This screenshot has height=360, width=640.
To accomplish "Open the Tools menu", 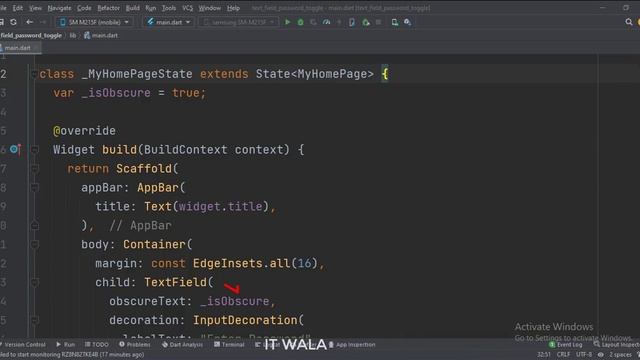I will tap(169, 8).
